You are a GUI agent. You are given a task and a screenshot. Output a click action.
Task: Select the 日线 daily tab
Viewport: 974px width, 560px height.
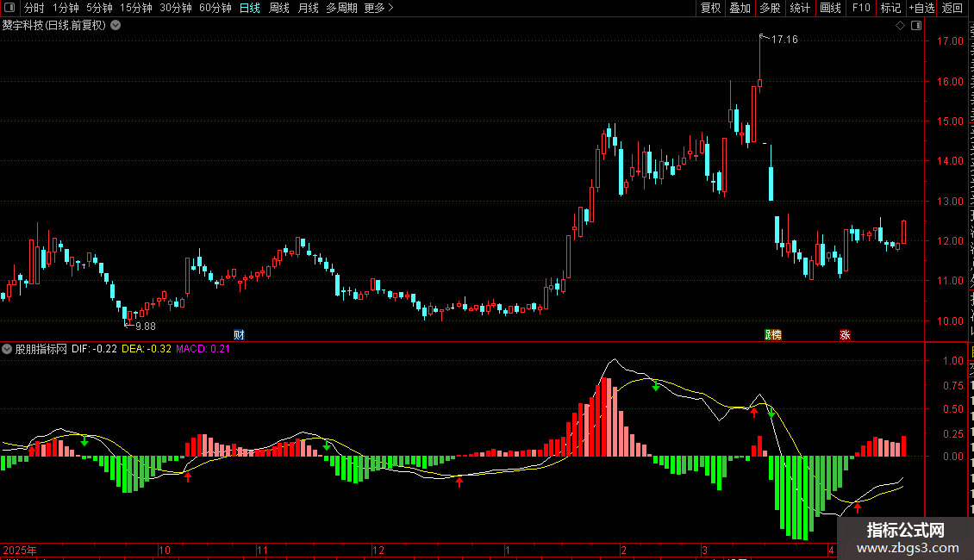click(x=250, y=8)
